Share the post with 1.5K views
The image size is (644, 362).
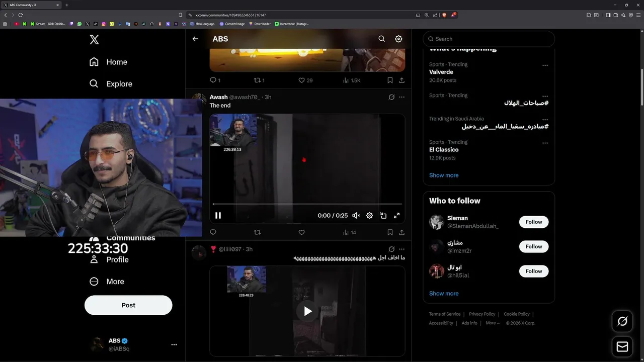(401, 80)
